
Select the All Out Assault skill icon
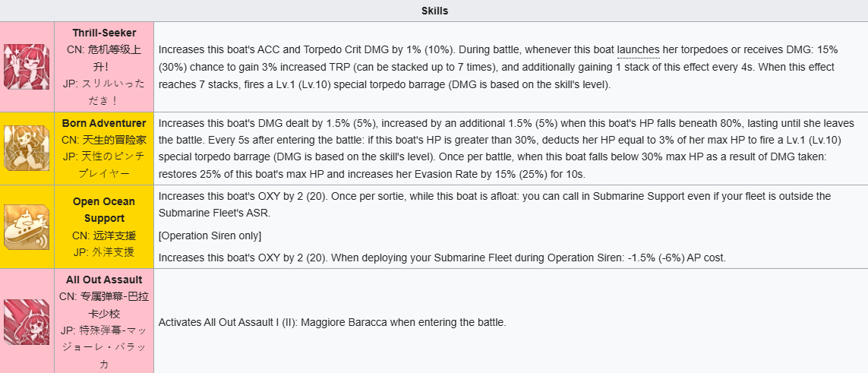click(x=27, y=322)
